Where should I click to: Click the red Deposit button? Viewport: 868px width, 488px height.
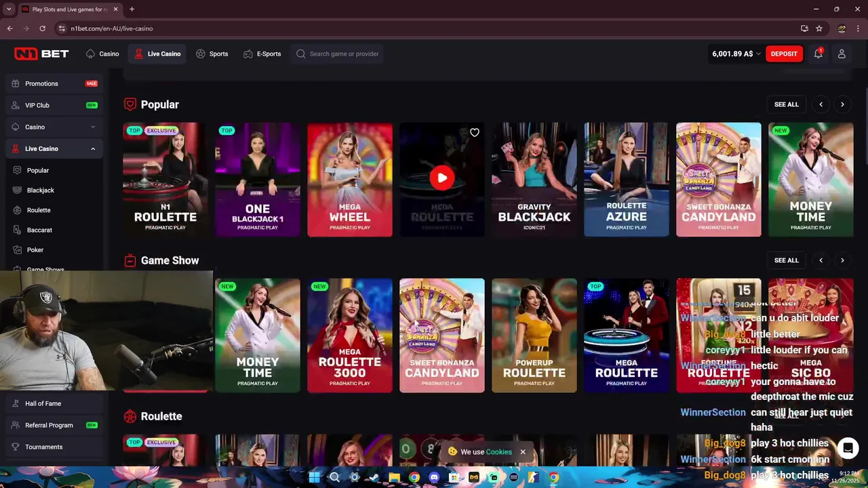[x=784, y=54]
